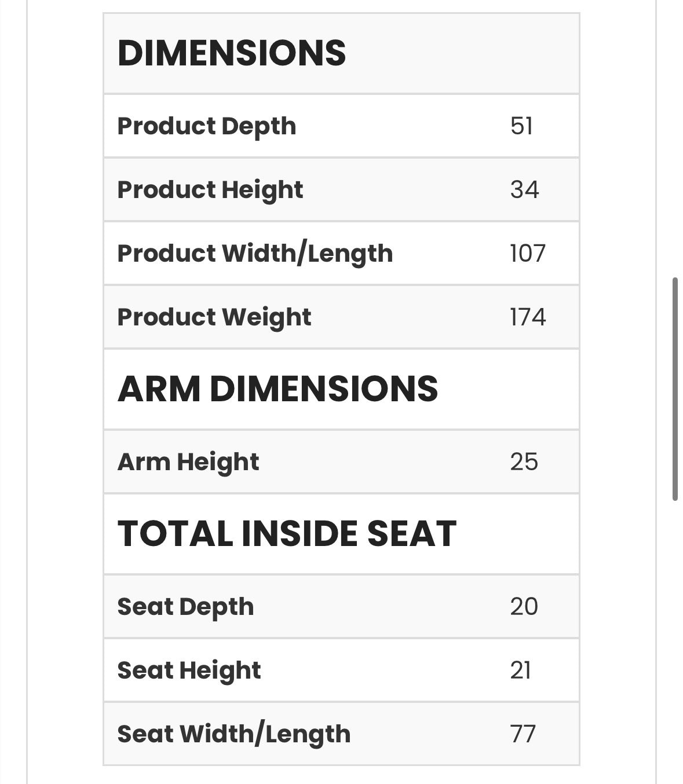
Task: Select the Seat Depth row label
Action: 186,607
